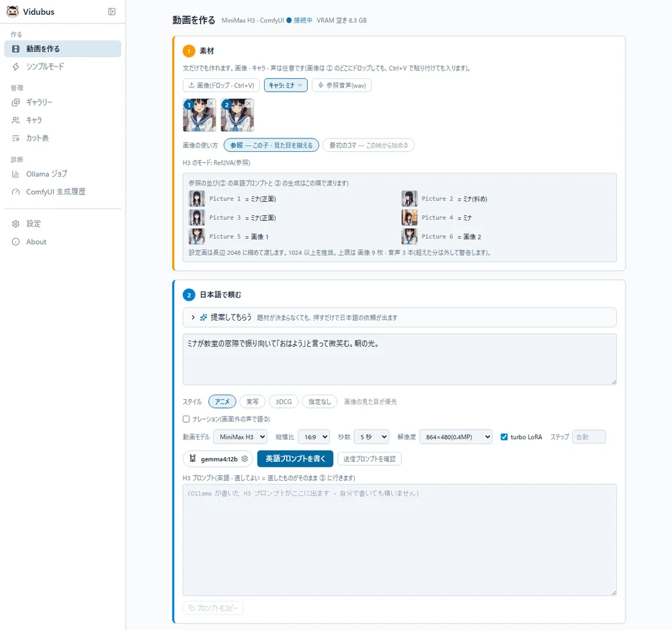Open the 秒数 5 秒 dropdown
Screen dimensions: 672x630
point(372,437)
